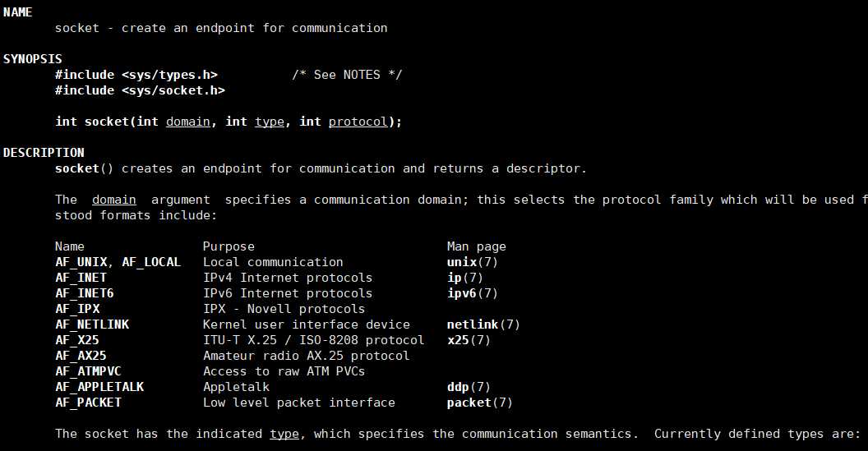868x451 pixels.
Task: Click the AF_APPLETALK domain name
Action: coord(99,387)
